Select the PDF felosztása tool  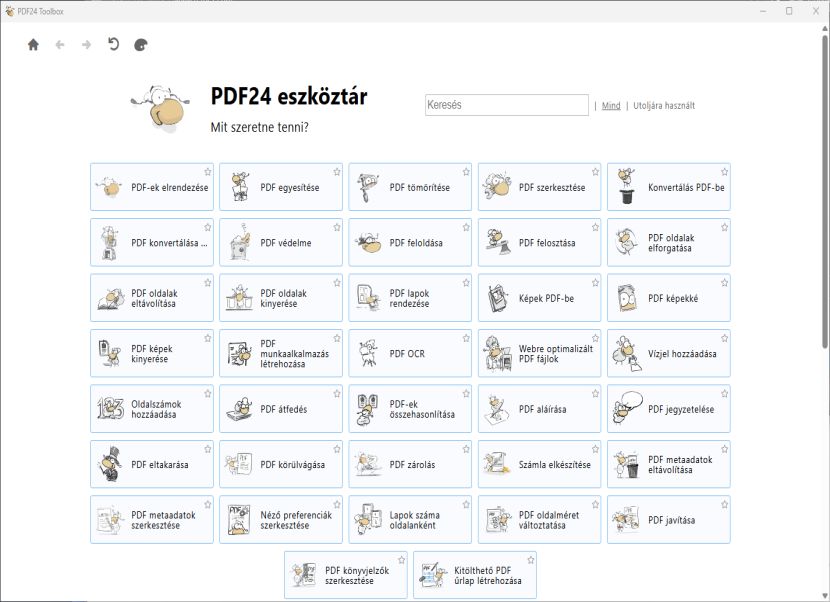click(x=539, y=242)
